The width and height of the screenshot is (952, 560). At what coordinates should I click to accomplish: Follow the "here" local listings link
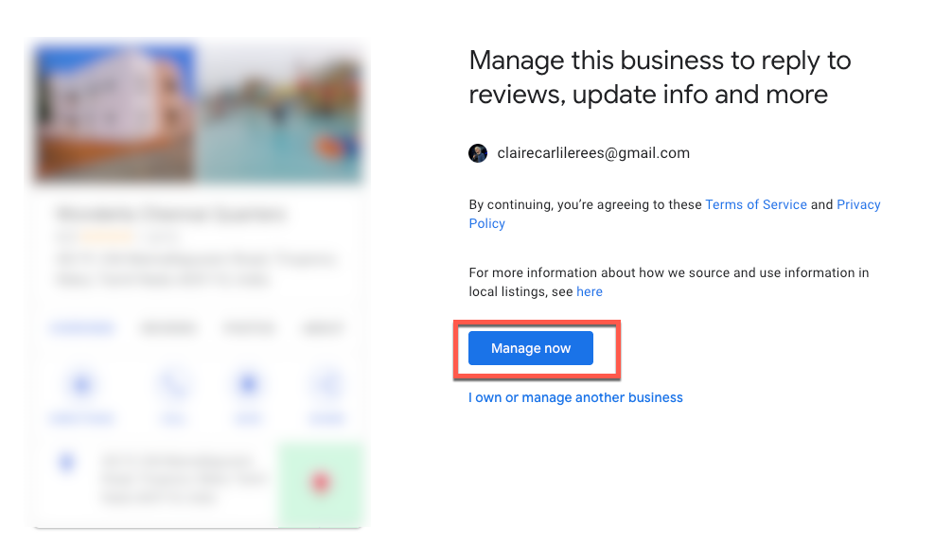[x=590, y=291]
